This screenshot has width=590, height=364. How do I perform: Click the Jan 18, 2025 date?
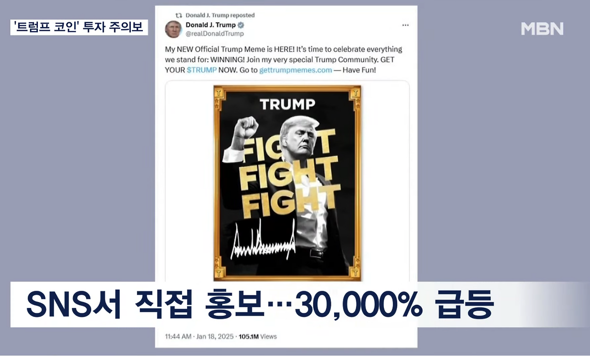(x=216, y=336)
